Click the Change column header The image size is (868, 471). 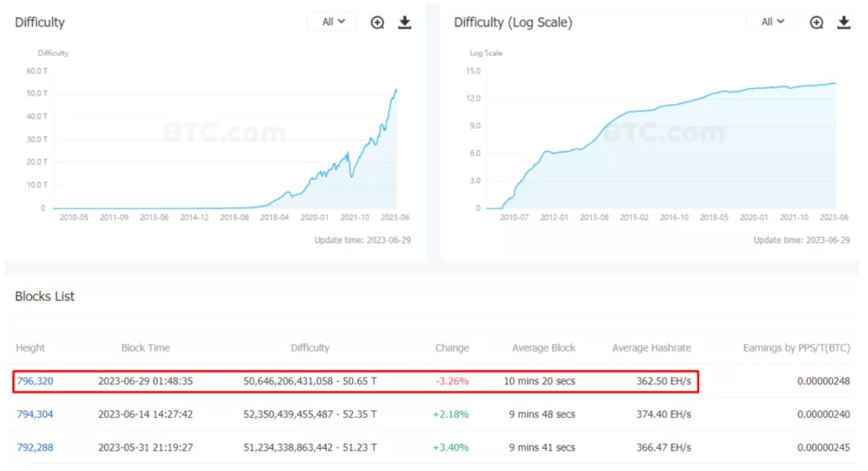point(452,348)
